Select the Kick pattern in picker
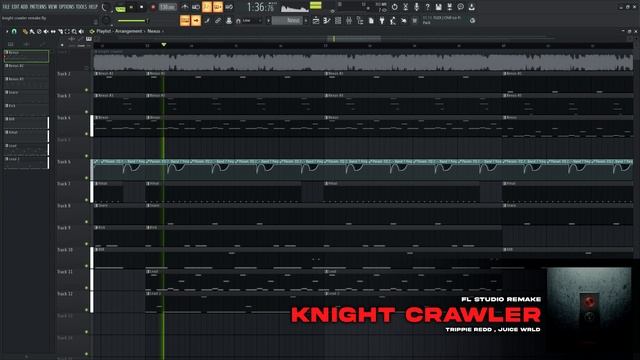 (x=26, y=109)
